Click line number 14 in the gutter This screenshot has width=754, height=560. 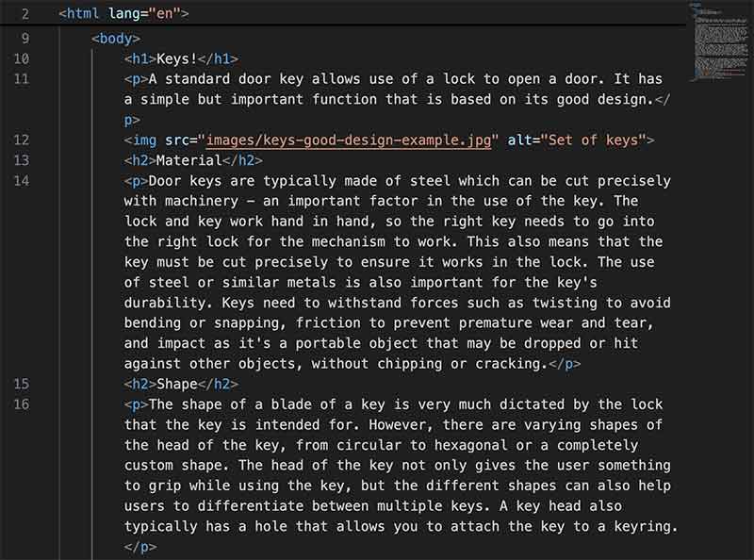[23, 181]
